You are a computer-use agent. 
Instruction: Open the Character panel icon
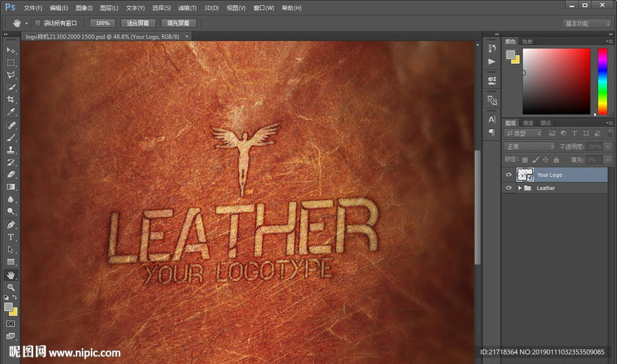coord(492,119)
